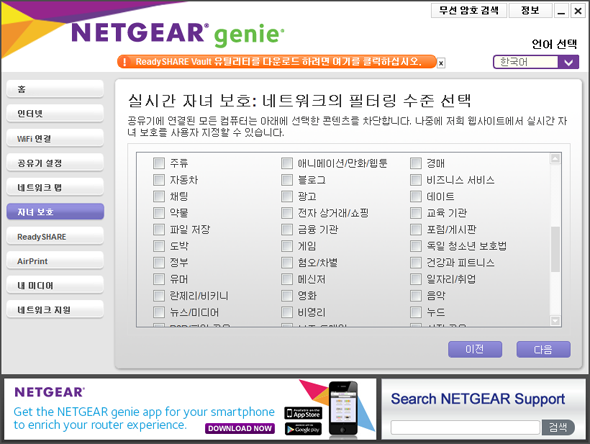Open the WiFi 연결 menu item
Viewport: 590px width, 444px height.
coord(55,138)
